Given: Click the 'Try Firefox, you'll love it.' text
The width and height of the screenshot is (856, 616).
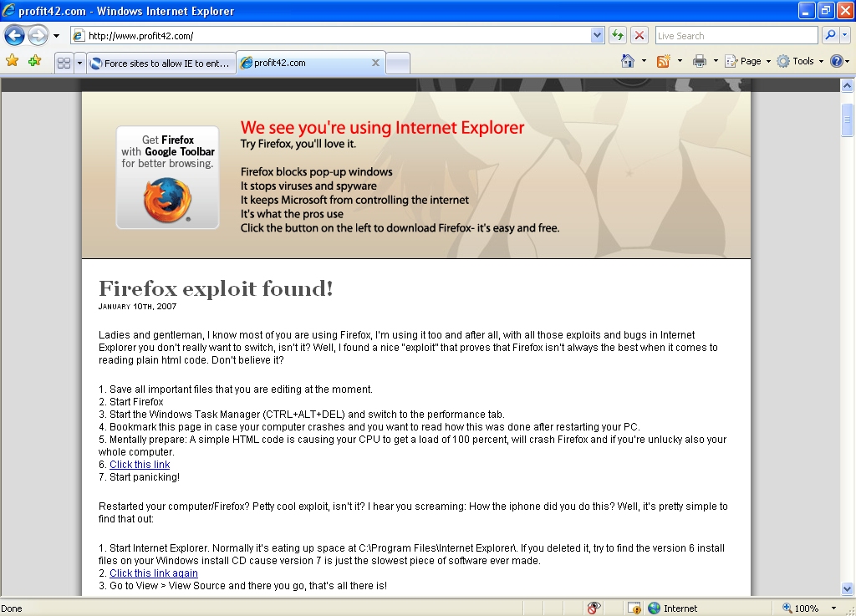Looking at the screenshot, I should coord(298,144).
